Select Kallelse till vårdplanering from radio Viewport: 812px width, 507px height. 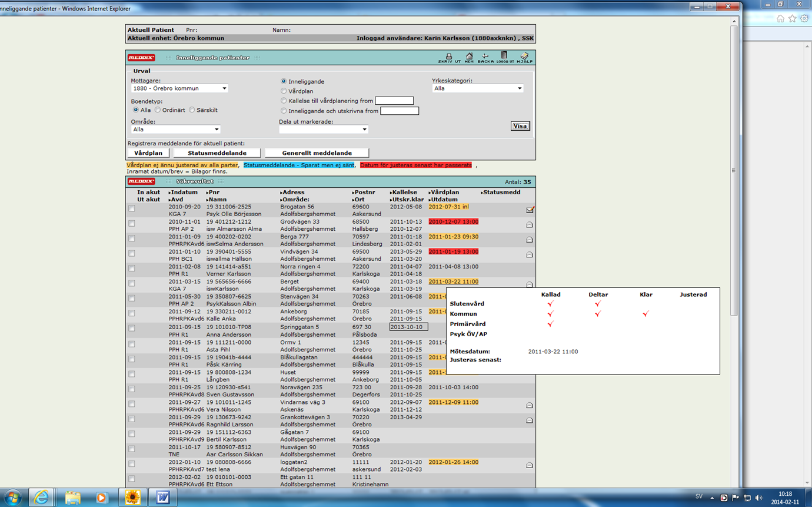click(x=284, y=101)
